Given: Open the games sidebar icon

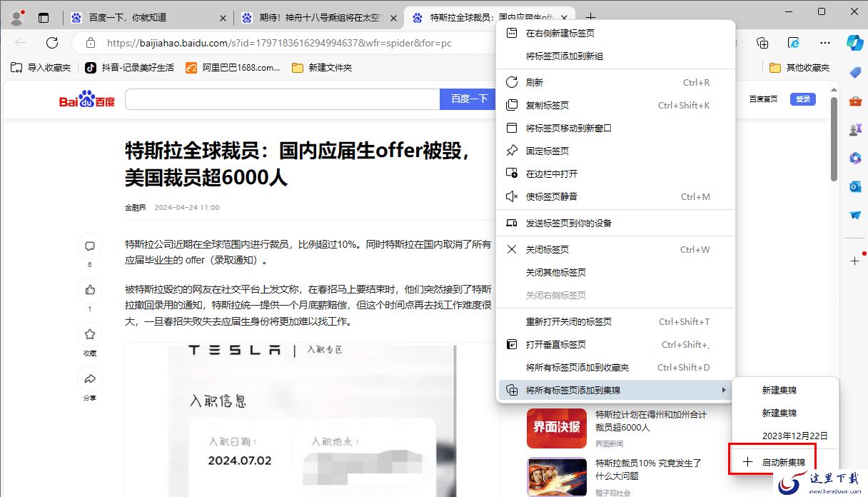Looking at the screenshot, I should click(855, 129).
